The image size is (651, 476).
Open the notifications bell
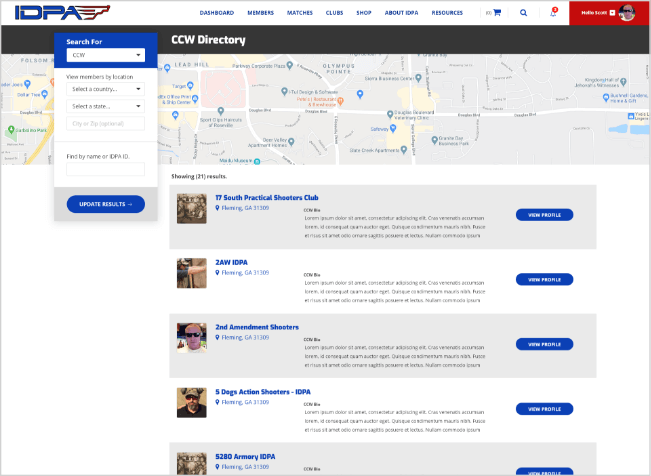553,13
